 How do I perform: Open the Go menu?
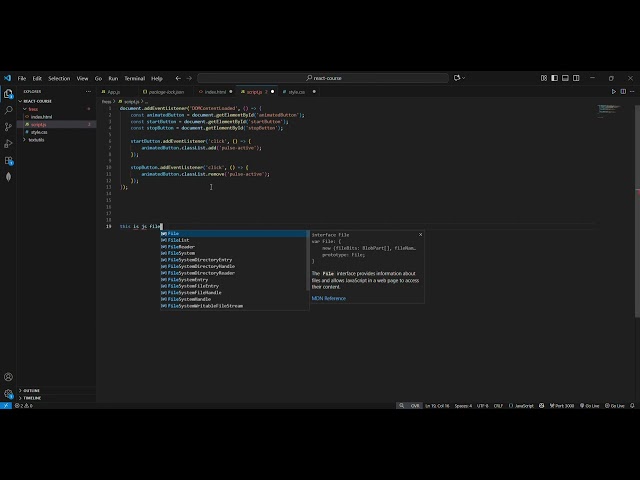click(98, 78)
